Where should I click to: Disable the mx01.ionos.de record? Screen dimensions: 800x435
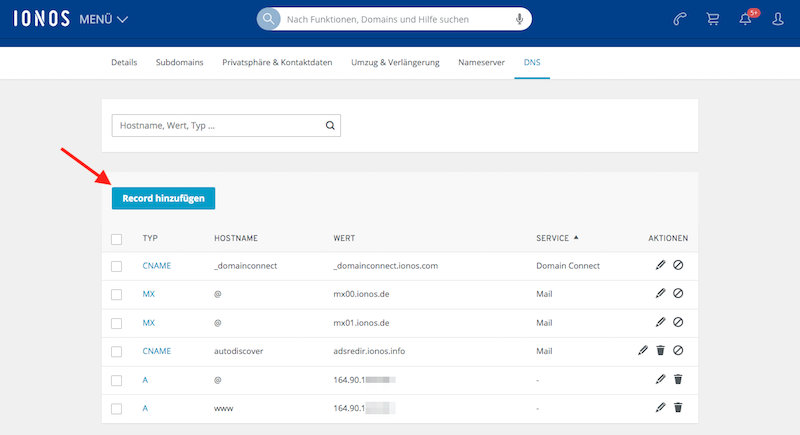click(678, 322)
